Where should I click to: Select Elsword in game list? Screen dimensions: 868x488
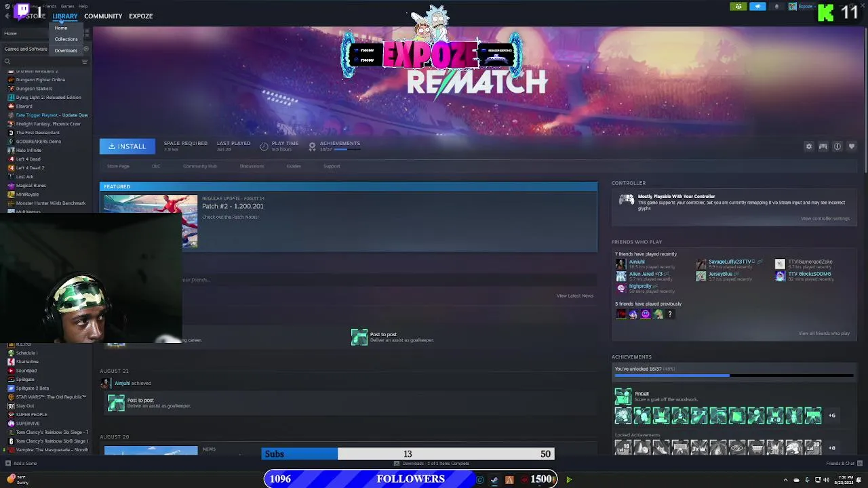pos(24,106)
